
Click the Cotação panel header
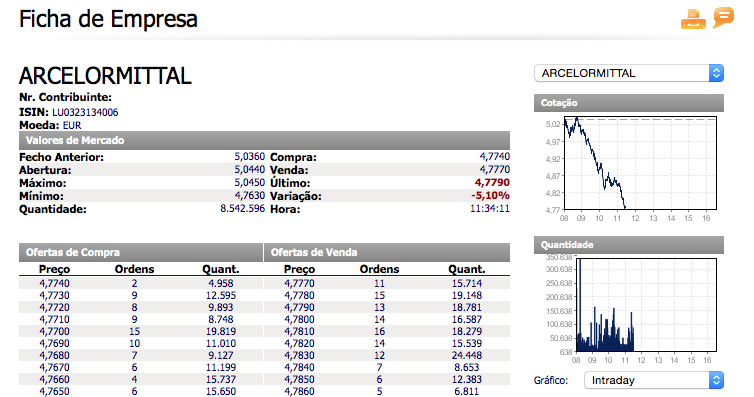point(628,103)
